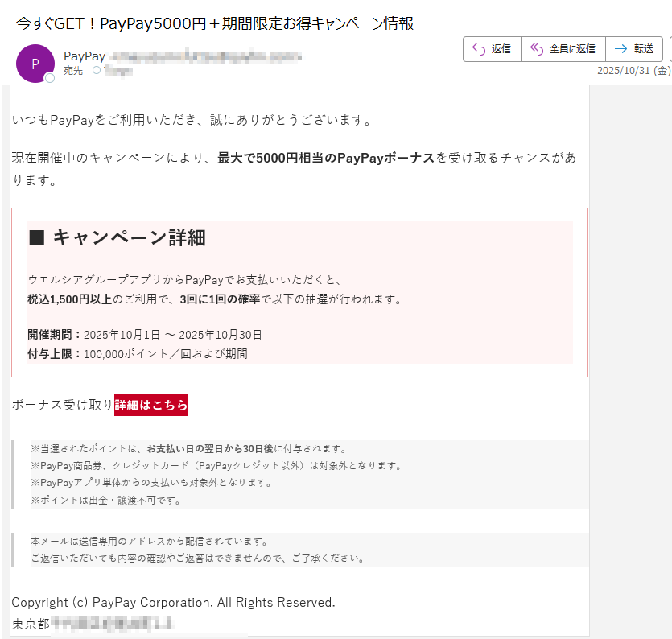Screen dimensions: 672x639
Task: Click the presence indicator circle on the avatar
Action: 48,78
